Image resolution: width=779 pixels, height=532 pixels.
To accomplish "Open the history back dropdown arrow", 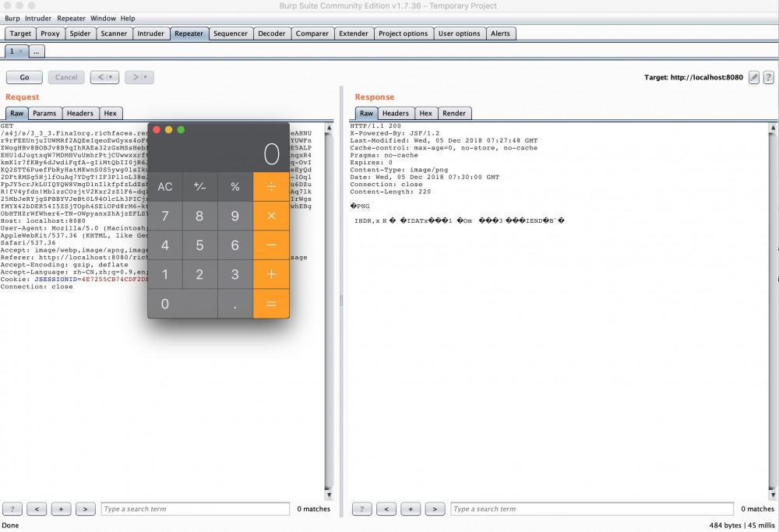I will tap(111, 77).
